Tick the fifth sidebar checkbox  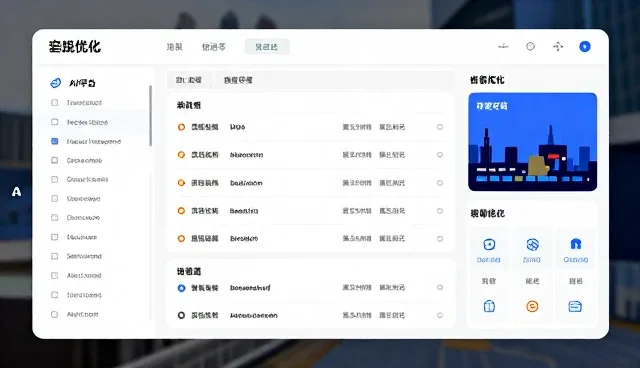[x=54, y=180]
